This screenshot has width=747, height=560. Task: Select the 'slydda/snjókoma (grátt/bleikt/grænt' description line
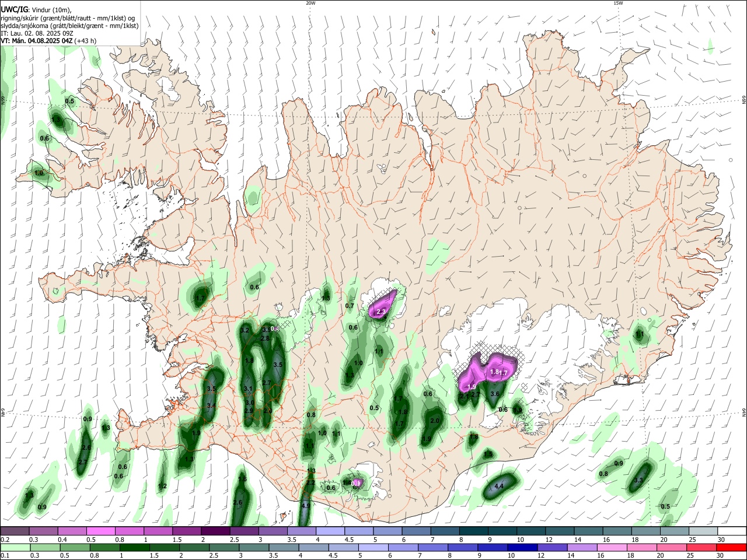click(69, 26)
